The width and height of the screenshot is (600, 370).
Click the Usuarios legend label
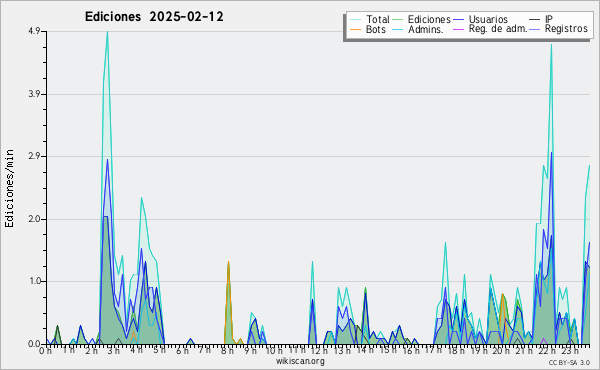488,19
